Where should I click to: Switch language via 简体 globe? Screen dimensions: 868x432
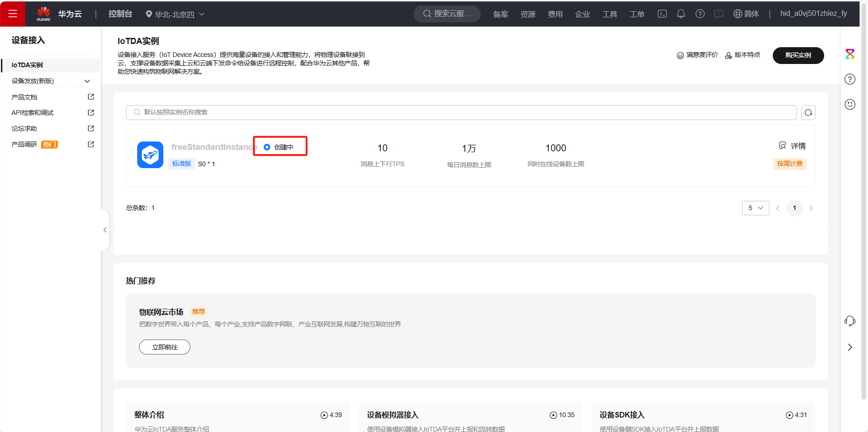coord(746,14)
